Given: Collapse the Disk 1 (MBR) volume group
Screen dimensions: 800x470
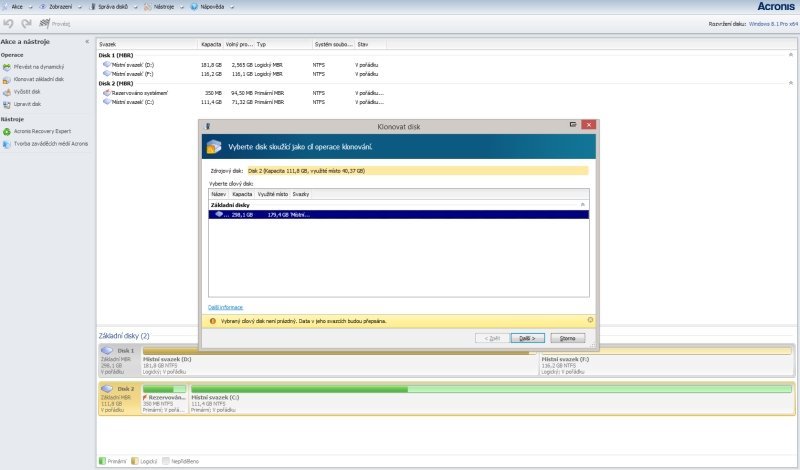Looking at the screenshot, I should point(792,55).
